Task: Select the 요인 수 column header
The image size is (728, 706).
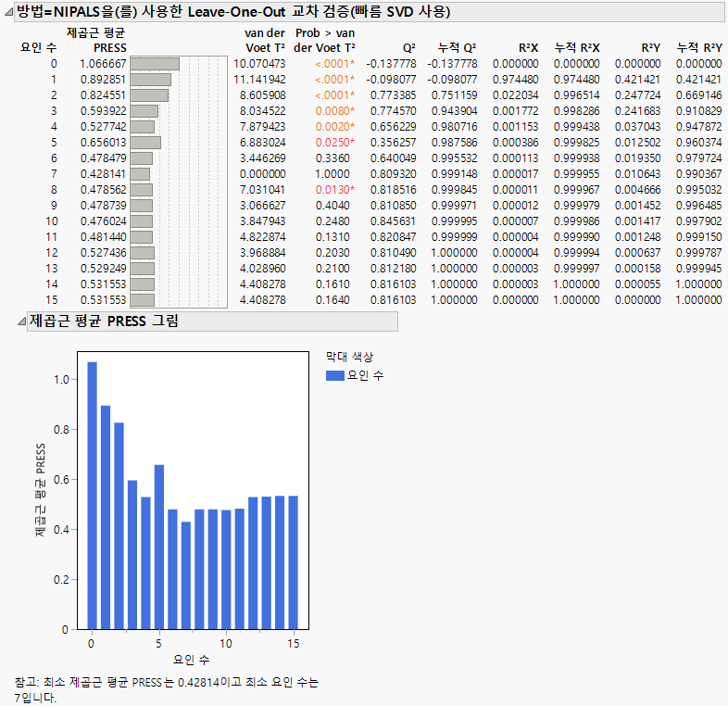Action: click(39, 47)
